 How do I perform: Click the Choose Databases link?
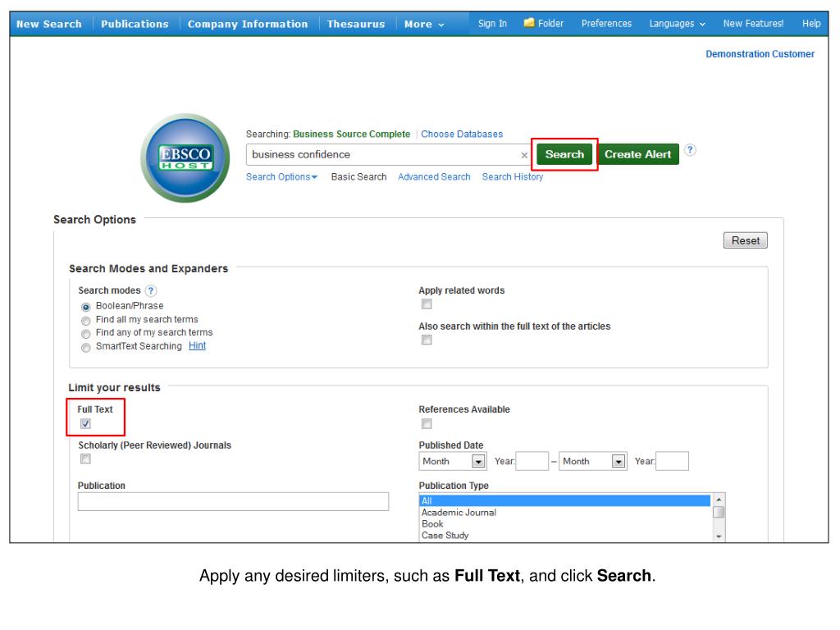pyautogui.click(x=462, y=134)
